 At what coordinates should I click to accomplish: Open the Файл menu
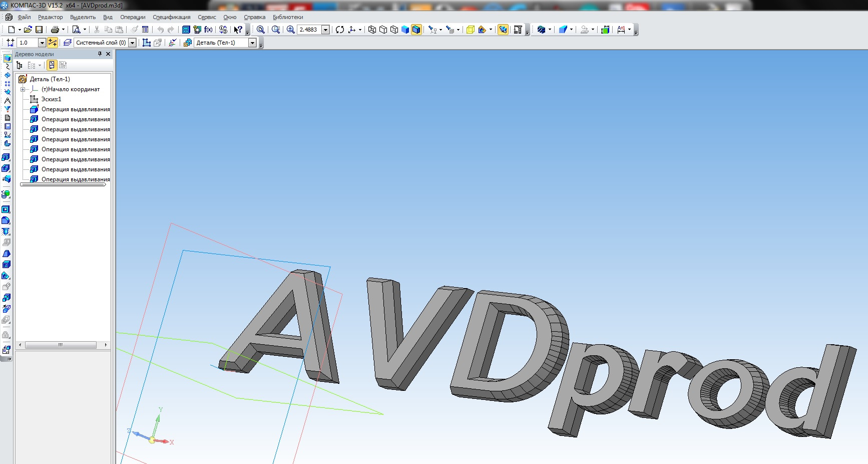pyautogui.click(x=24, y=17)
